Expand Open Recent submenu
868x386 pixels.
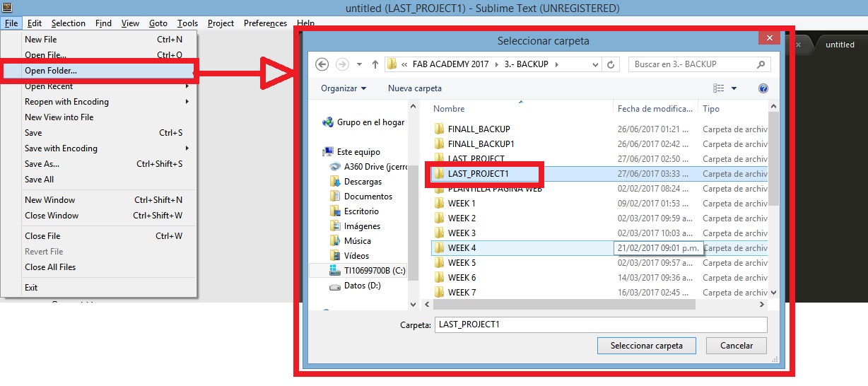(x=99, y=86)
